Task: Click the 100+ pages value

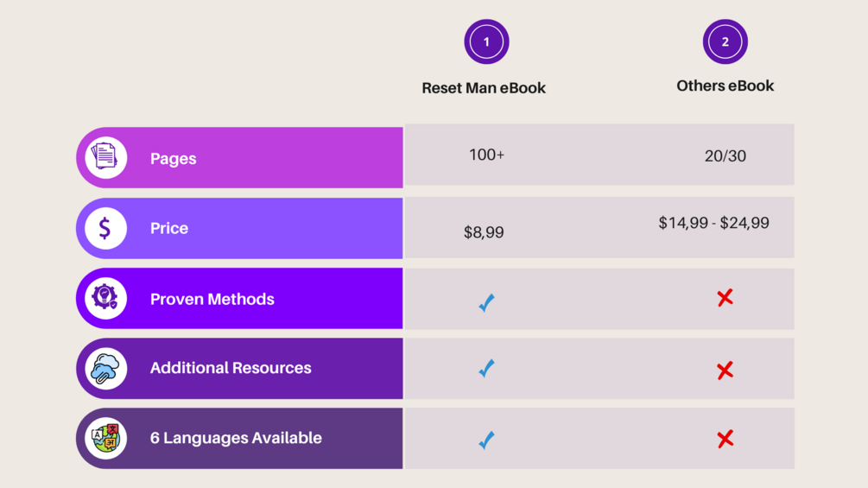Action: (486, 155)
